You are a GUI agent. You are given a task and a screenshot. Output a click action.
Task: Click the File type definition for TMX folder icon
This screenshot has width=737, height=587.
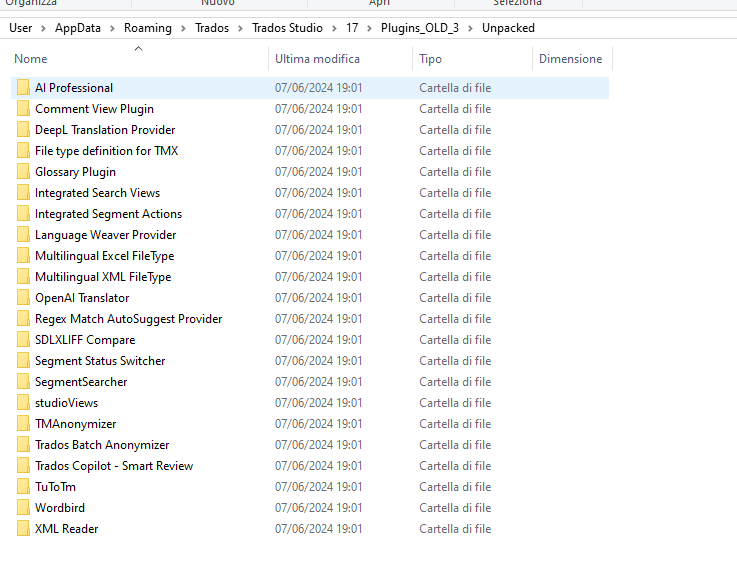23,151
